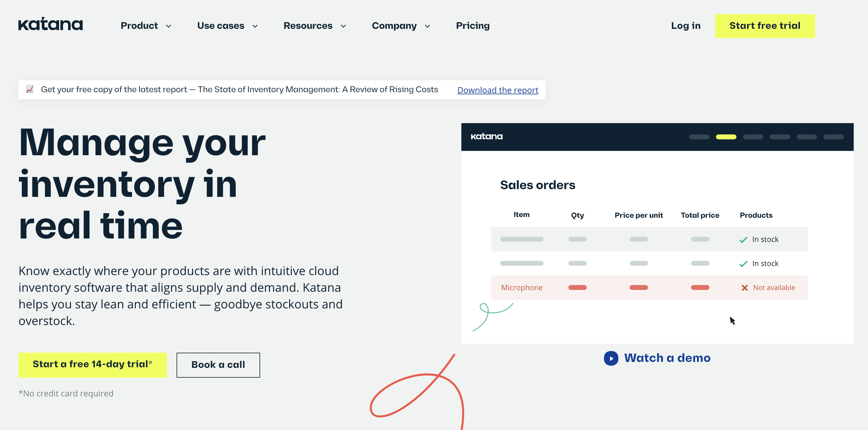
Task: Click the Book a call button
Action: point(218,365)
